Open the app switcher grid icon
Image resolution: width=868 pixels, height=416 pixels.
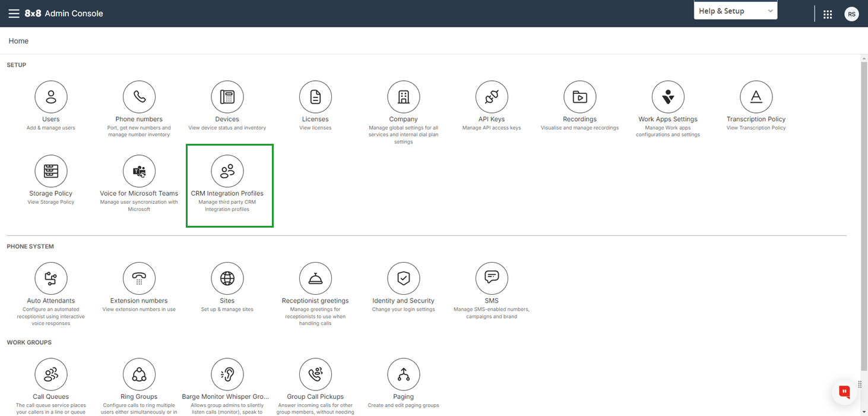828,14
